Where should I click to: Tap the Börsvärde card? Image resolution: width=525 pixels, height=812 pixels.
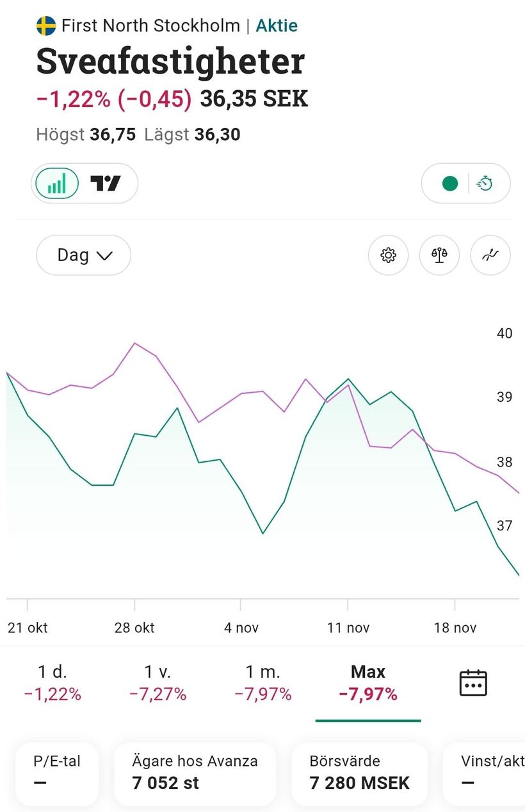tap(359, 772)
